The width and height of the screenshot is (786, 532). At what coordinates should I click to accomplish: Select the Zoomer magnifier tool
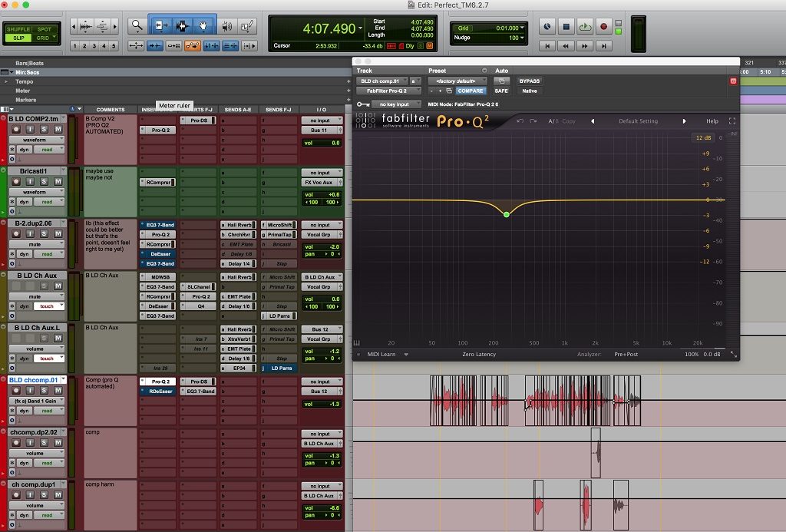tap(137, 26)
